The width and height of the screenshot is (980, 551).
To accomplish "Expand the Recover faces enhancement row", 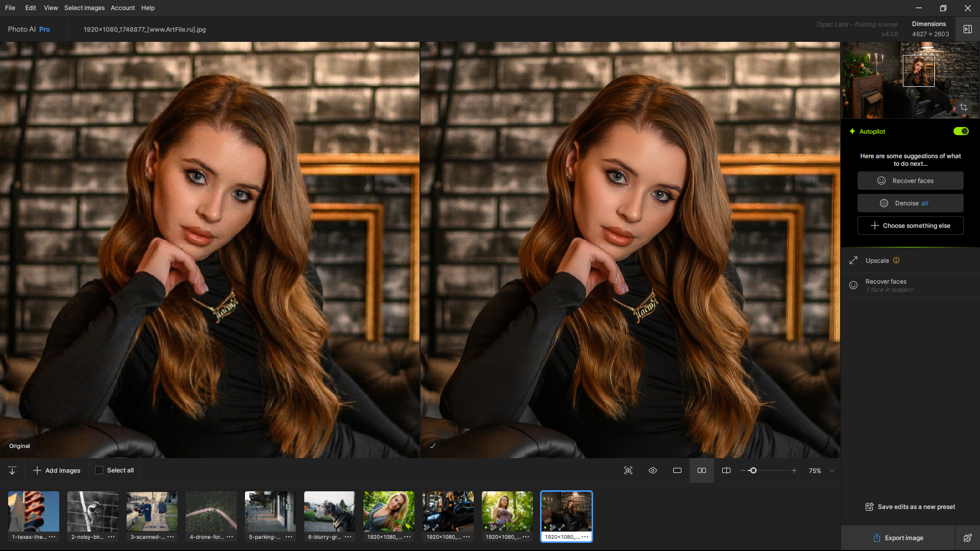I will pos(911,285).
